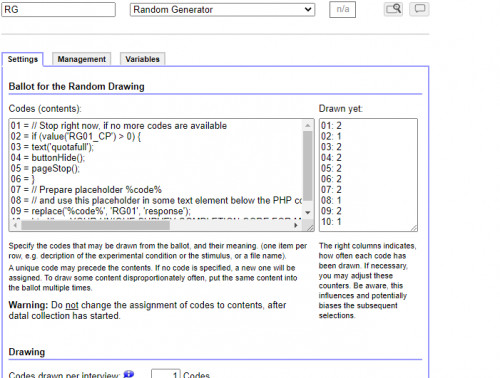Click inside the Drawn yet text area
This screenshot has height=378, width=500.
click(368, 175)
